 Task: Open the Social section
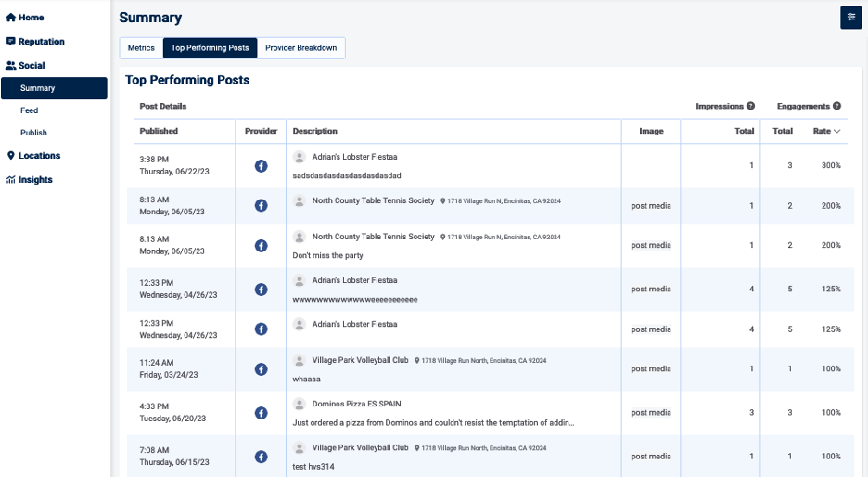tap(32, 65)
